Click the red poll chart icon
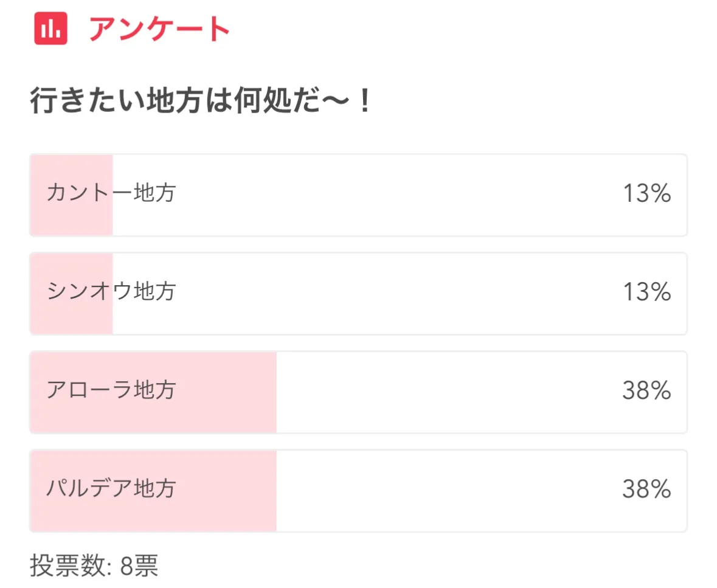This screenshot has width=717, height=588. (50, 28)
